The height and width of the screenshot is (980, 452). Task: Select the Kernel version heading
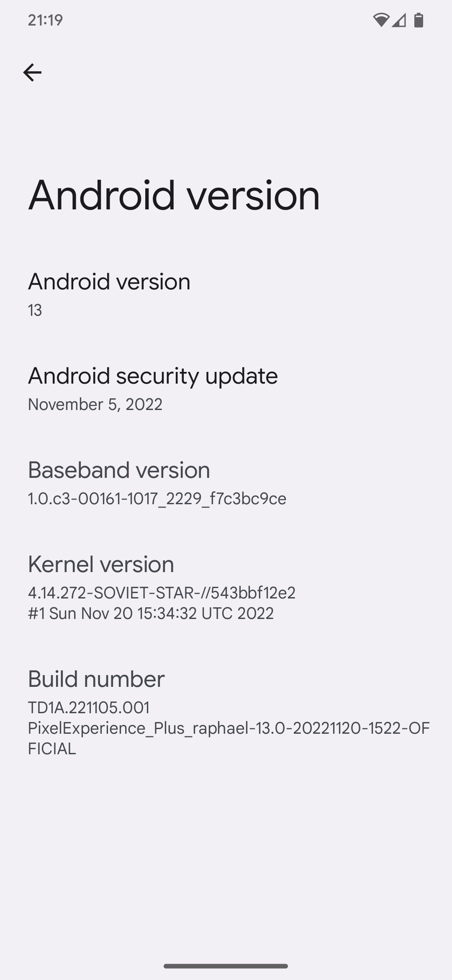[x=101, y=564]
